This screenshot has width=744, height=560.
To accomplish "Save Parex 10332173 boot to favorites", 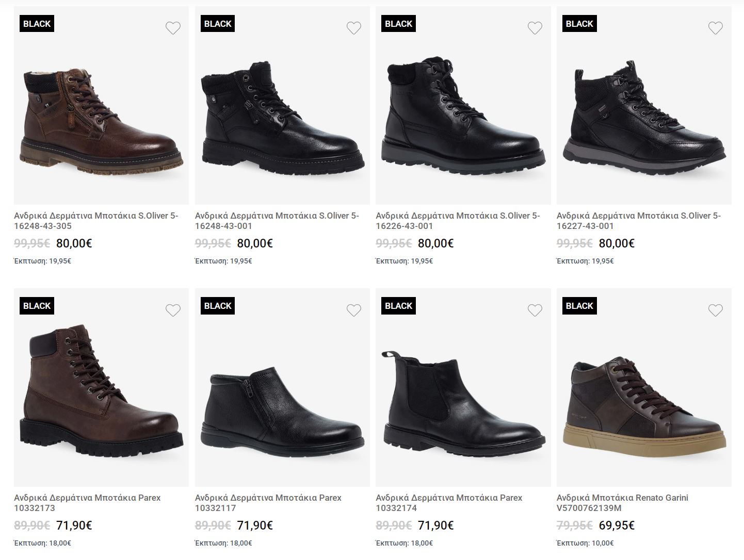I will click(x=173, y=310).
